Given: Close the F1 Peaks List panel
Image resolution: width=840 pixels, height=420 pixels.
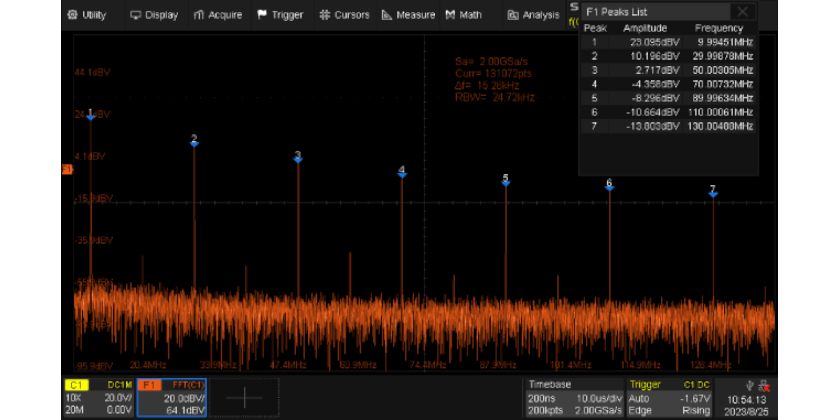Looking at the screenshot, I should click(741, 12).
